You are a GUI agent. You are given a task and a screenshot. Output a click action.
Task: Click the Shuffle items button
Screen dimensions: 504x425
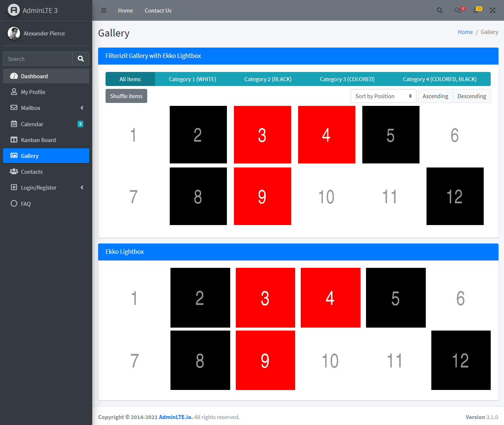[x=126, y=96]
